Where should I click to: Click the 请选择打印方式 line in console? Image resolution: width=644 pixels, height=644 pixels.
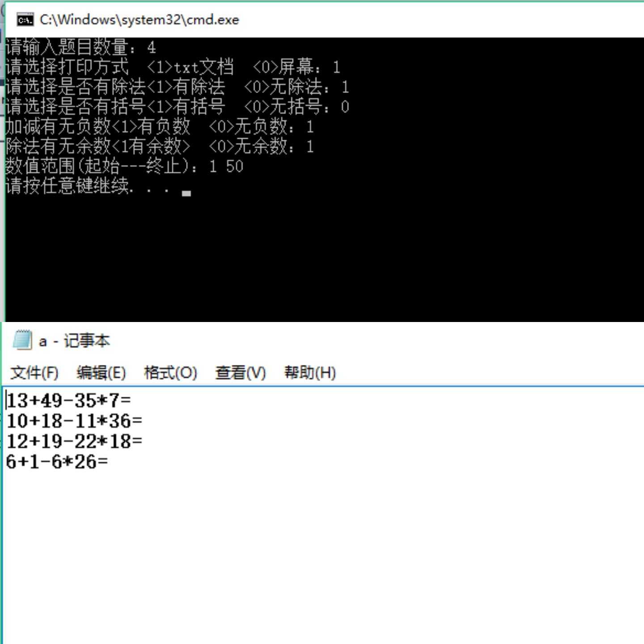173,67
